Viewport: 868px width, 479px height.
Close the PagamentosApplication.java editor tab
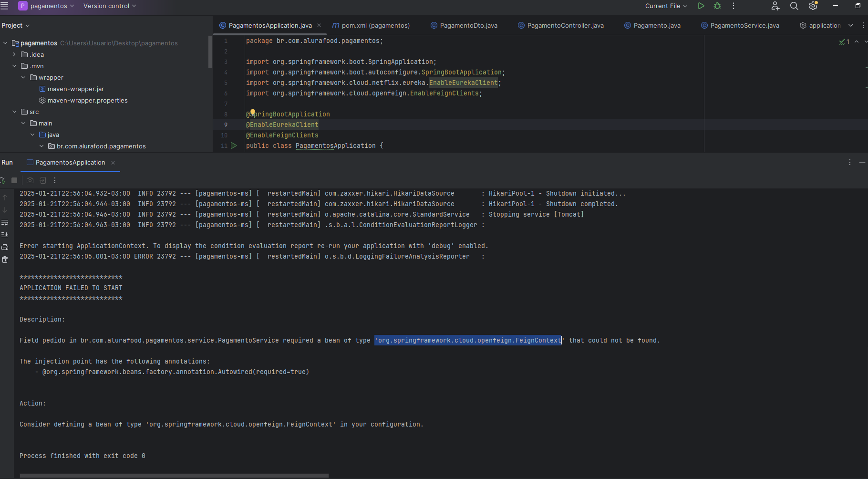(x=319, y=25)
